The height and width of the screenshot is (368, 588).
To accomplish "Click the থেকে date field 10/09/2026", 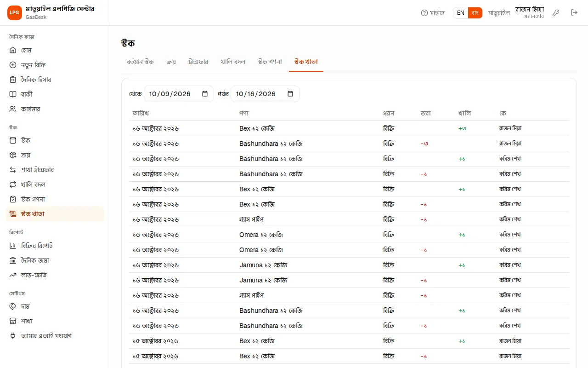I will [x=179, y=94].
